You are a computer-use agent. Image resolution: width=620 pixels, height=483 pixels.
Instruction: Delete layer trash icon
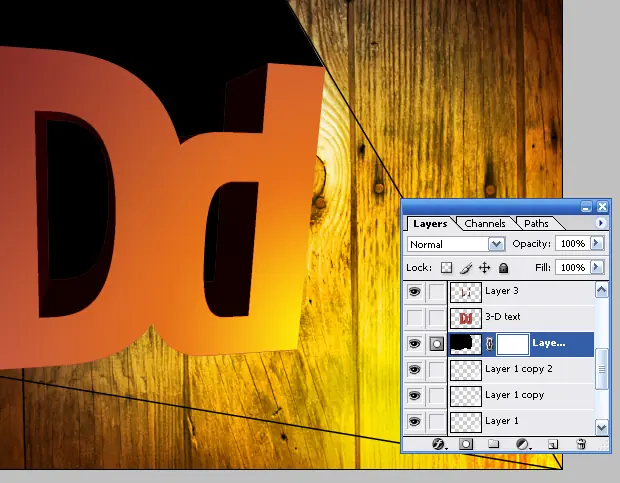[x=581, y=444]
